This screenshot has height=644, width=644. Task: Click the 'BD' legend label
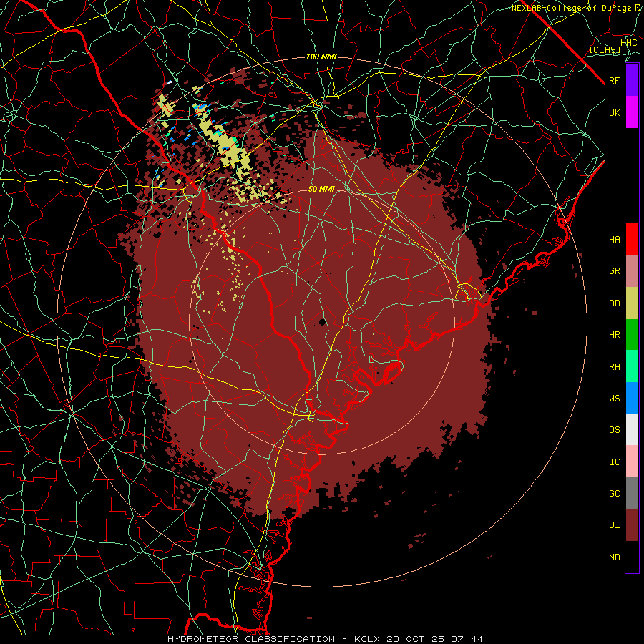click(614, 303)
